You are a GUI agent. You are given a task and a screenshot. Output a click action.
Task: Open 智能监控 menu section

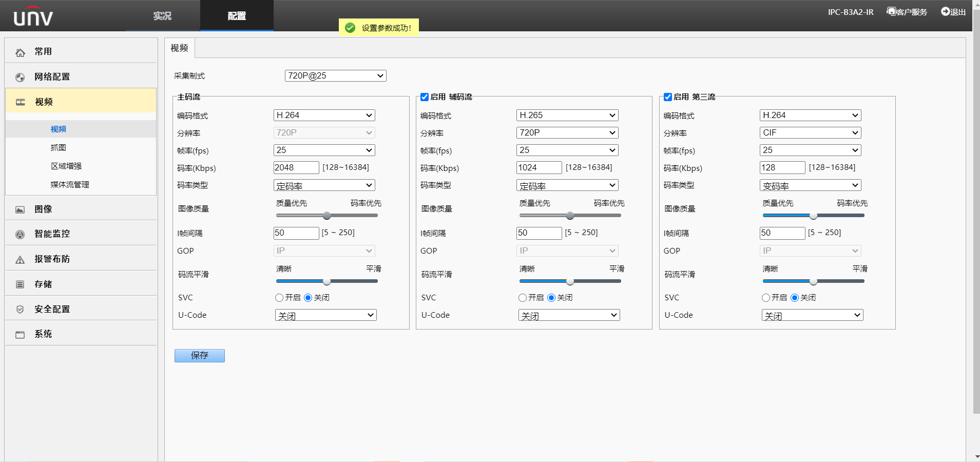click(81, 234)
